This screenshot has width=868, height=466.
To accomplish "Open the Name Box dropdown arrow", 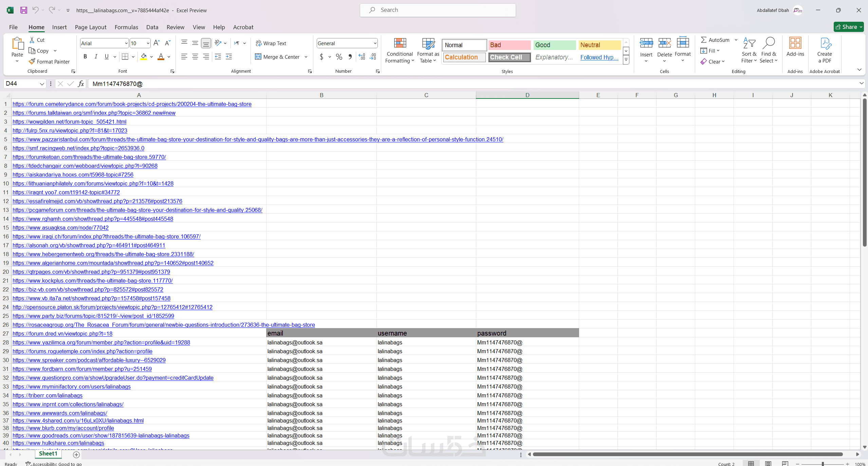I will coord(42,84).
